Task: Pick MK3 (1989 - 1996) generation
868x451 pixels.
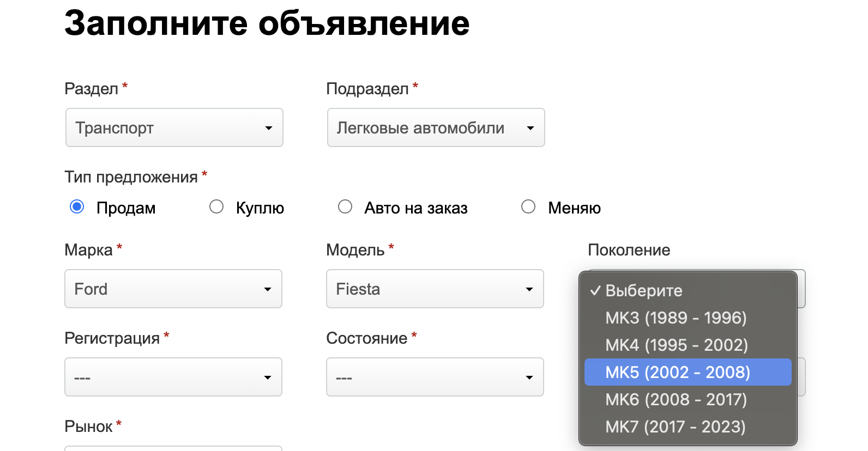Action: click(x=688, y=318)
